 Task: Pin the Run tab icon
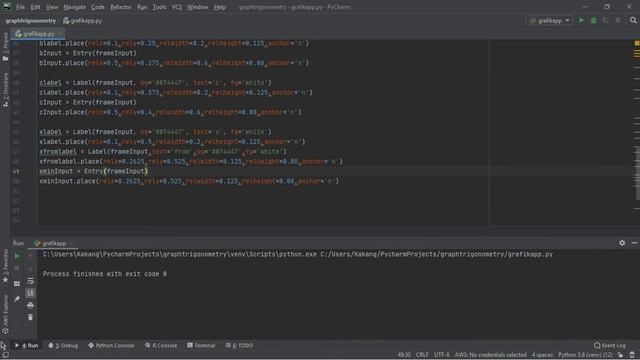[17, 299]
